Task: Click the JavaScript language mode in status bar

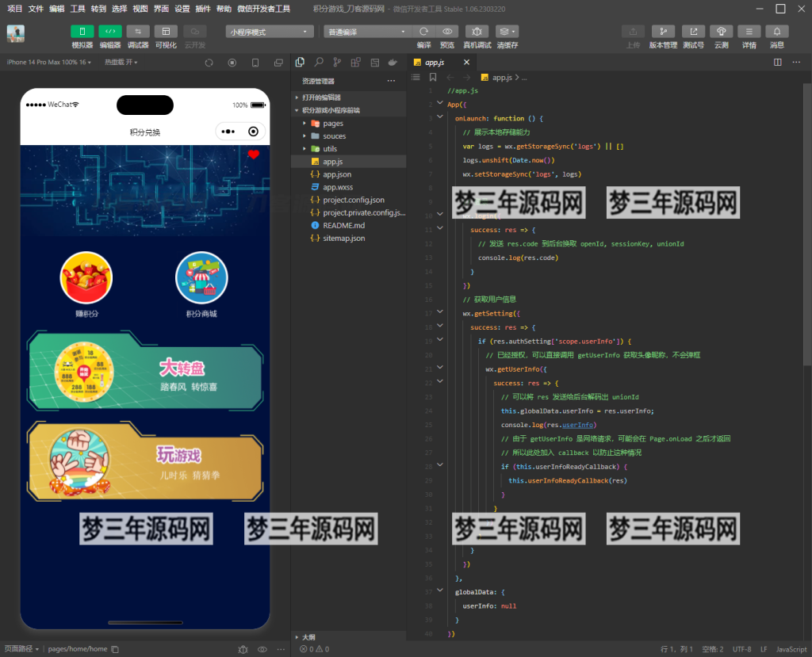Action: (x=791, y=649)
